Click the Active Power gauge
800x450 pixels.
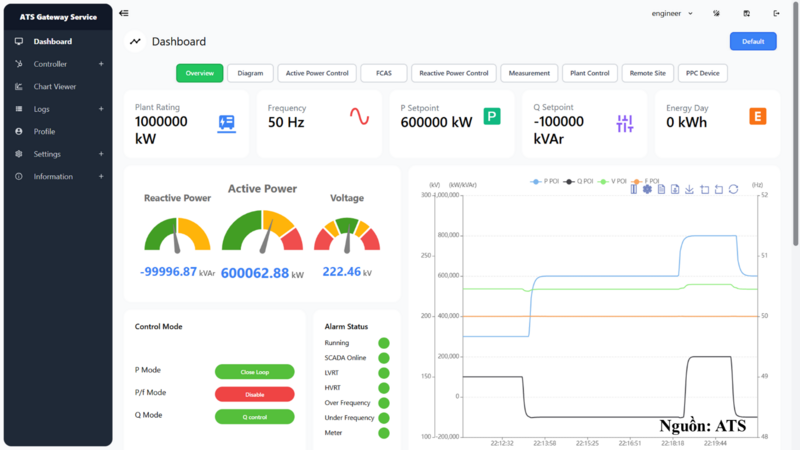click(x=262, y=231)
